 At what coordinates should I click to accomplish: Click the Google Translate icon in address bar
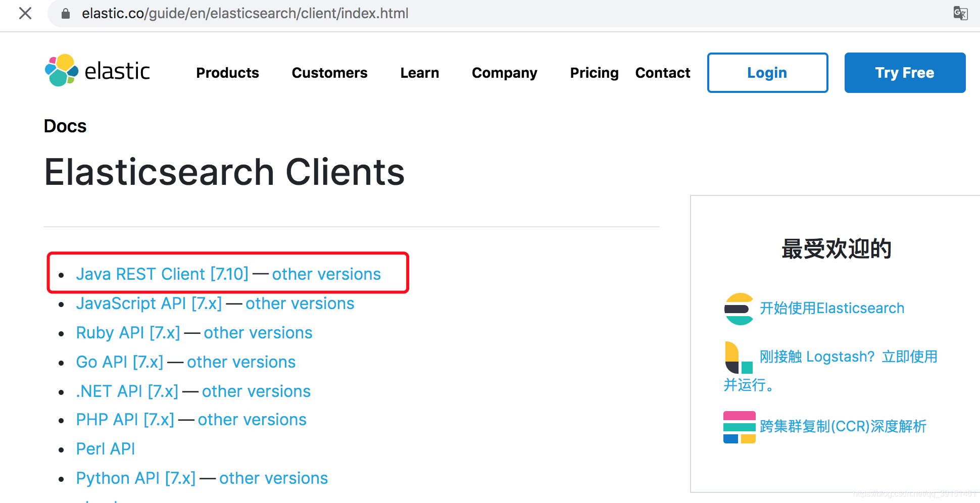960,13
